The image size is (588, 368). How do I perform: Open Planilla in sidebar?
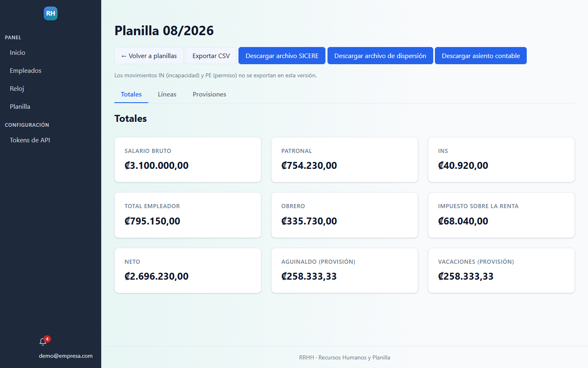pos(20,106)
